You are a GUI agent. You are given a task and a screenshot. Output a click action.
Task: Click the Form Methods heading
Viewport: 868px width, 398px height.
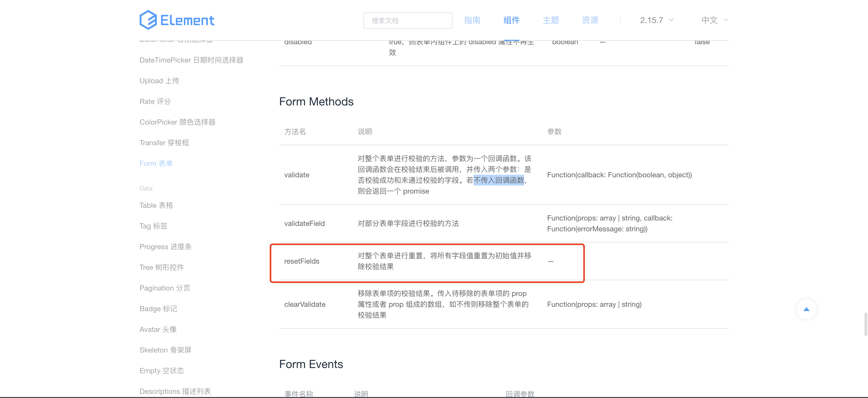tap(316, 101)
